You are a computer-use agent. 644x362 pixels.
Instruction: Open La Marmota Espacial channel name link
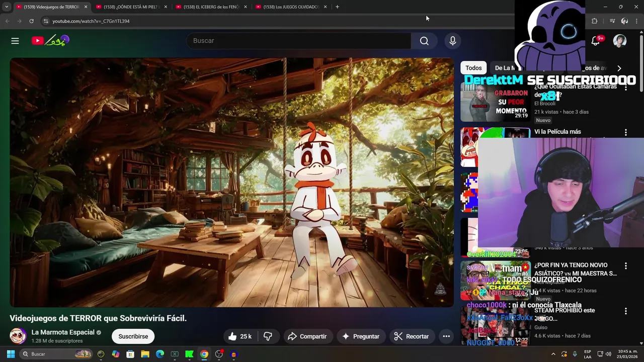click(63, 332)
